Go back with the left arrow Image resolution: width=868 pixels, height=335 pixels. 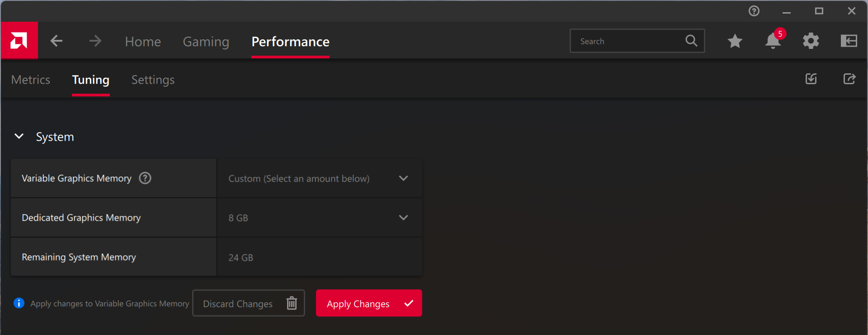[57, 41]
